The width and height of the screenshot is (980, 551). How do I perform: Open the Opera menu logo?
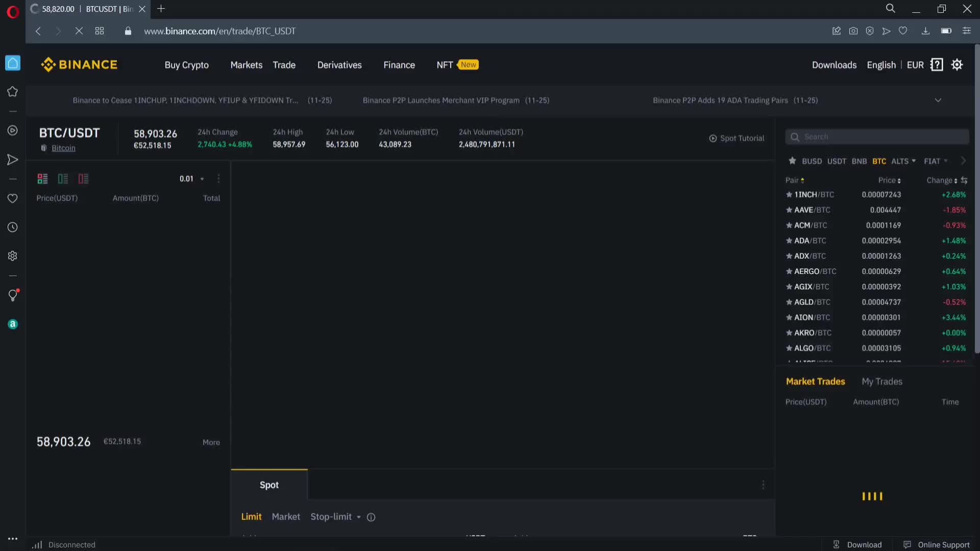[13, 11]
